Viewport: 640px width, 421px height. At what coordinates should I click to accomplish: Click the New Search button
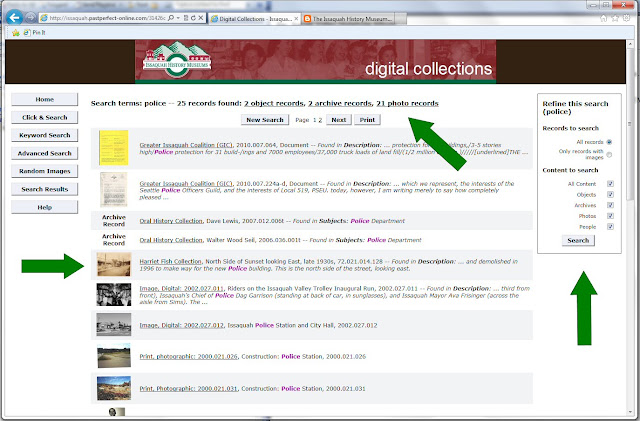(x=265, y=120)
